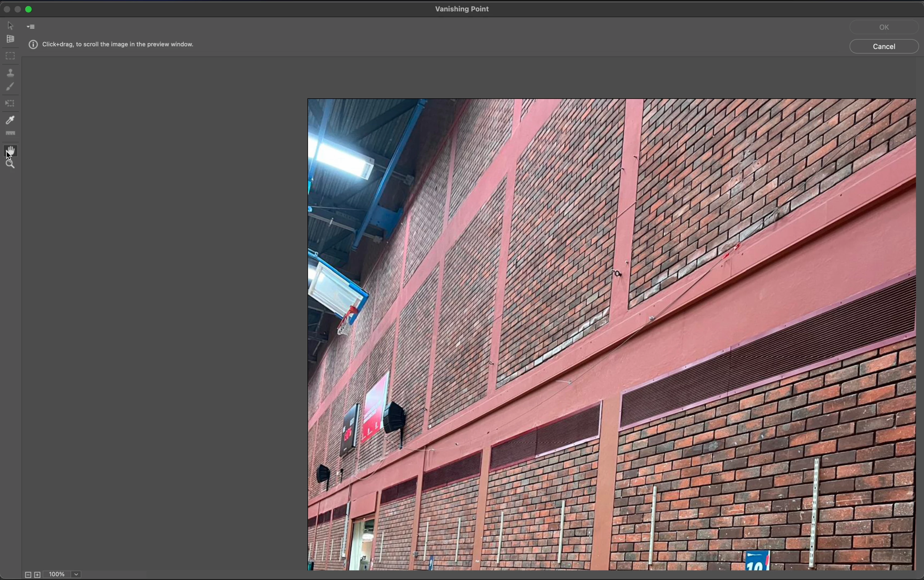Click the info icon beside the hint
924x580 pixels.
pyautogui.click(x=33, y=45)
